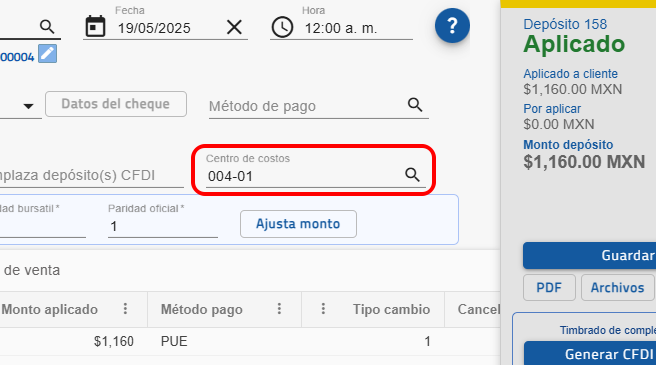This screenshot has height=365, width=656.
Task: Click the Paridad bursátil field
Action: pos(42,226)
